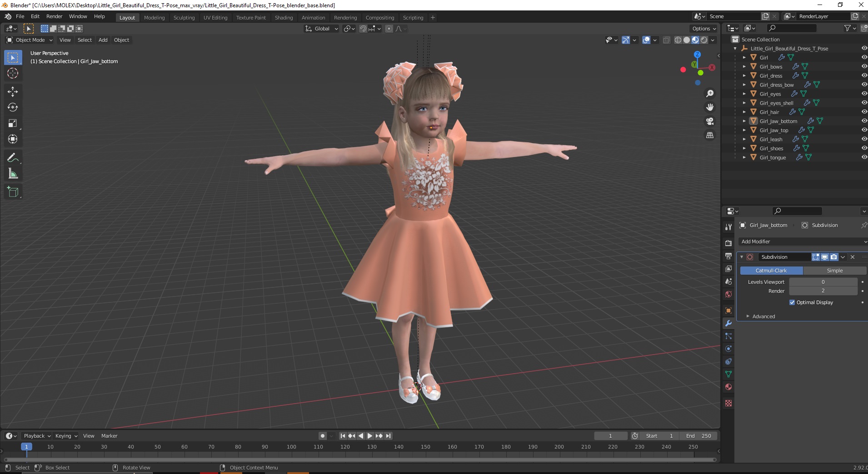Switch perspective/orthographic grid icon
This screenshot has height=474, width=868.
point(710,135)
